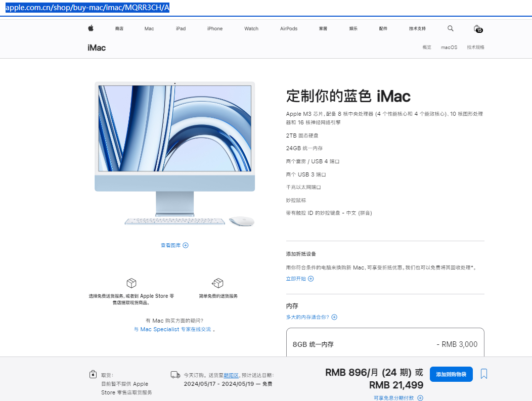
Task: Click the 两个 USB 3 端口 line
Action: click(305, 174)
